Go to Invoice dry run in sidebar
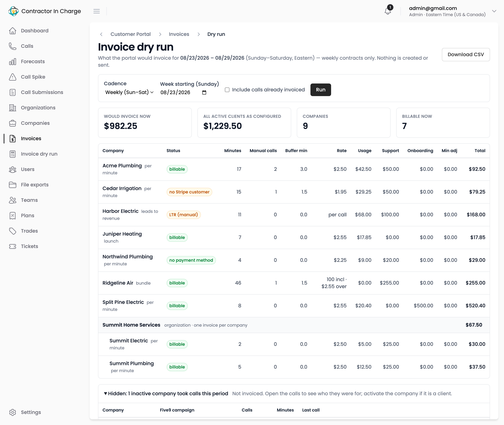This screenshot has height=425, width=504. (x=39, y=154)
